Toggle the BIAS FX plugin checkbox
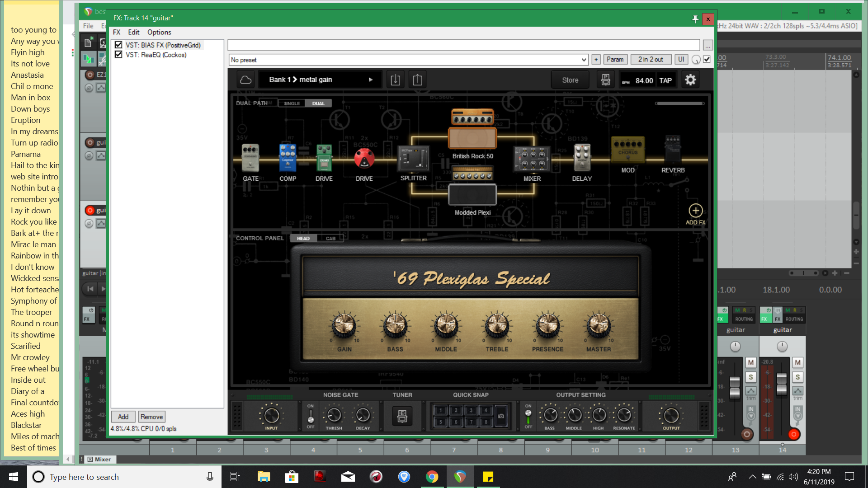This screenshot has width=868, height=488. coord(118,45)
